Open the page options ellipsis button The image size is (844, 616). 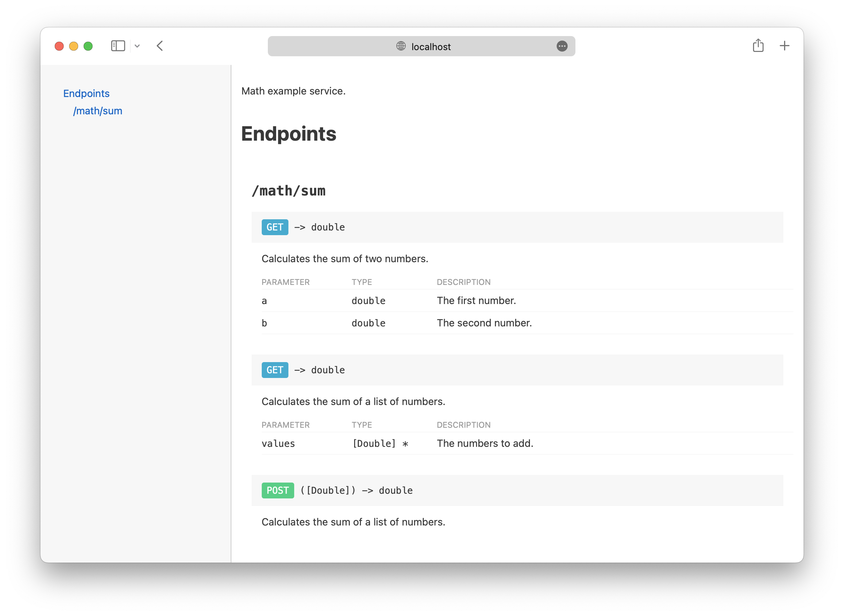click(562, 46)
